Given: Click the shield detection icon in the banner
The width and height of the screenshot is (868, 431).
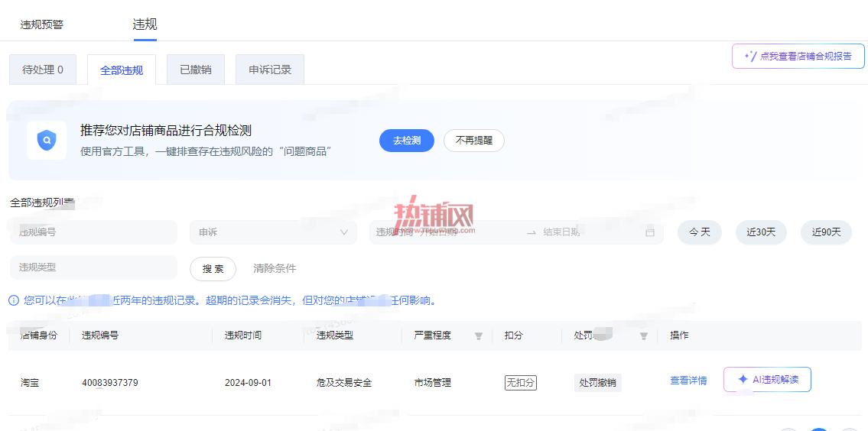Looking at the screenshot, I should 47,141.
